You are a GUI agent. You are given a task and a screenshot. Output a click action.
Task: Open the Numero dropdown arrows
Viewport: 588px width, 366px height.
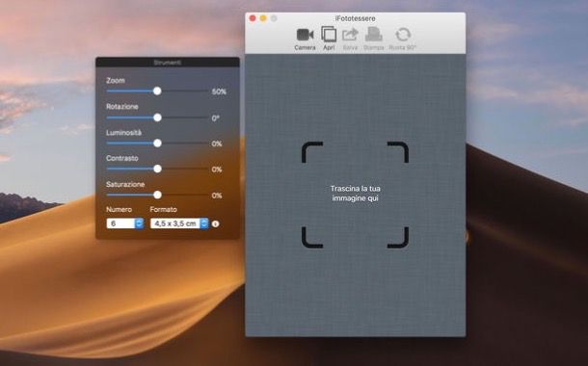pos(139,223)
